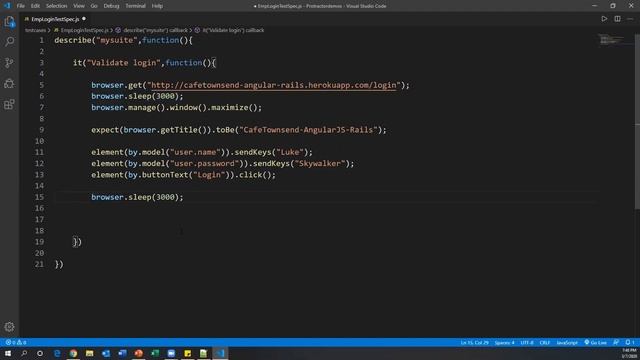Click the Run play icon in editor toolbar
The image size is (640, 360).
604,19
